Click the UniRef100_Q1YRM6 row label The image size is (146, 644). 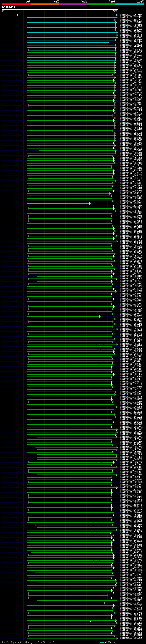[131, 387]
